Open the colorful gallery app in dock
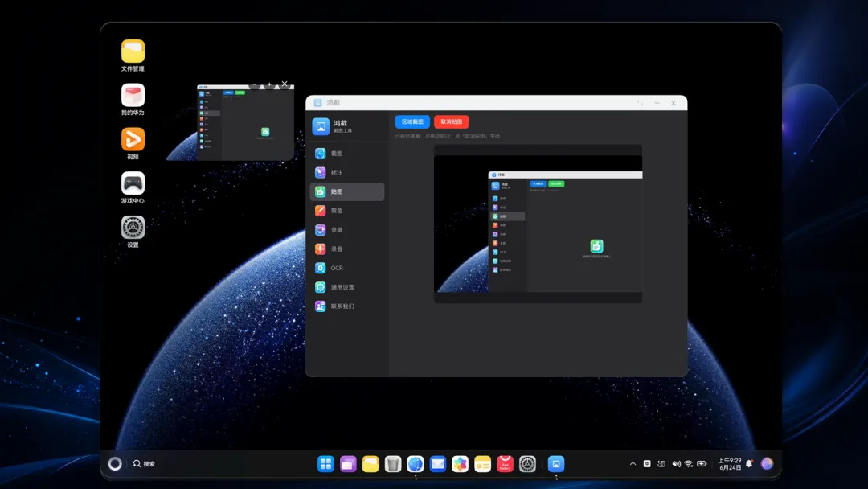 tap(460, 464)
